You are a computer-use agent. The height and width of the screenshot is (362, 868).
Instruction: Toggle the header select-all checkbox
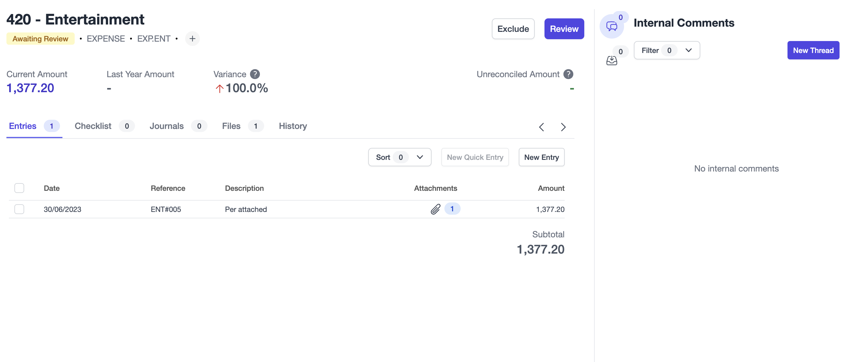19,188
